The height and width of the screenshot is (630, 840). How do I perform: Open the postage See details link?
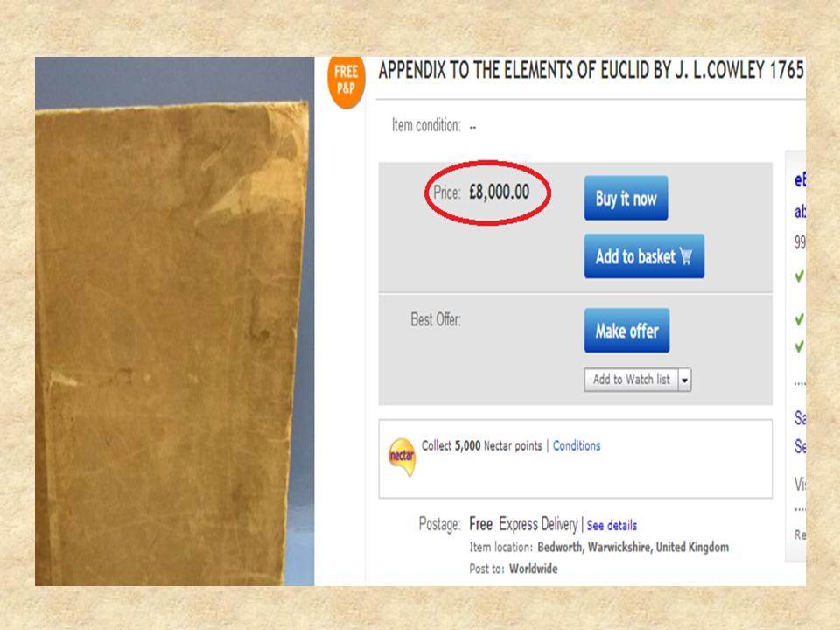612,526
